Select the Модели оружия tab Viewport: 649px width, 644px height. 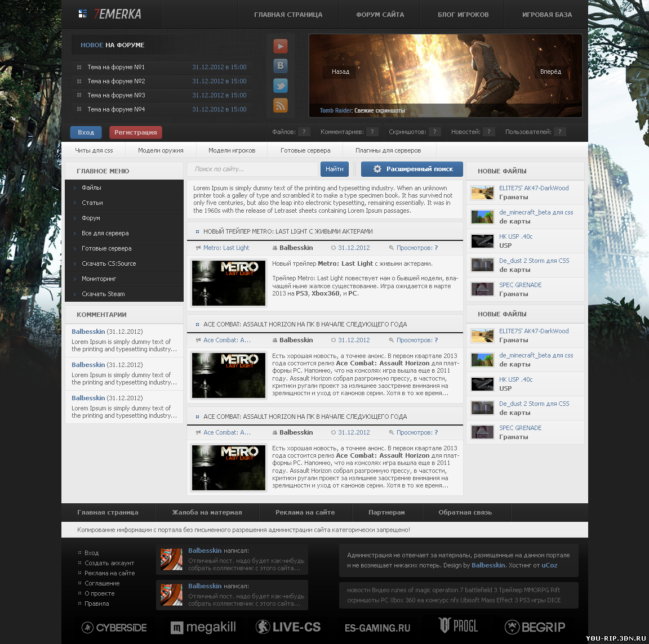pos(161,150)
